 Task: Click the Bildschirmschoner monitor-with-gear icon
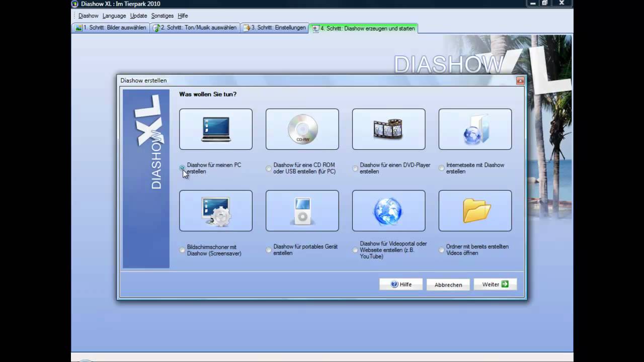coord(216,211)
